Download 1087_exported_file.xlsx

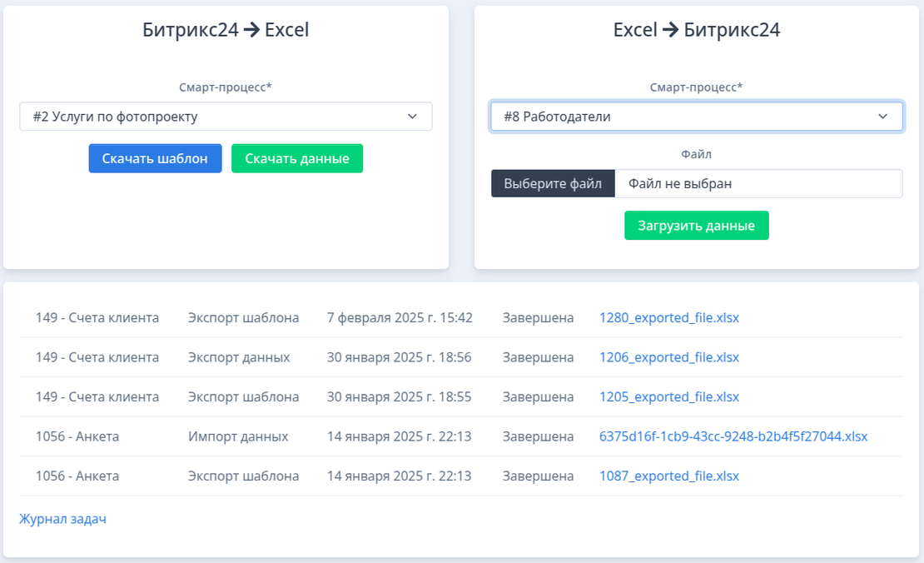[668, 476]
